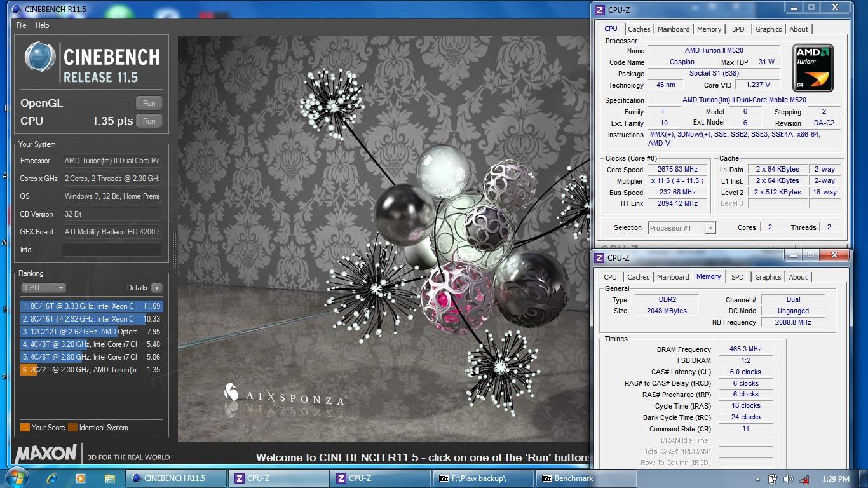The width and height of the screenshot is (868, 488).
Task: Switch to Graphics tab in lower CPU-Z
Action: (x=768, y=277)
